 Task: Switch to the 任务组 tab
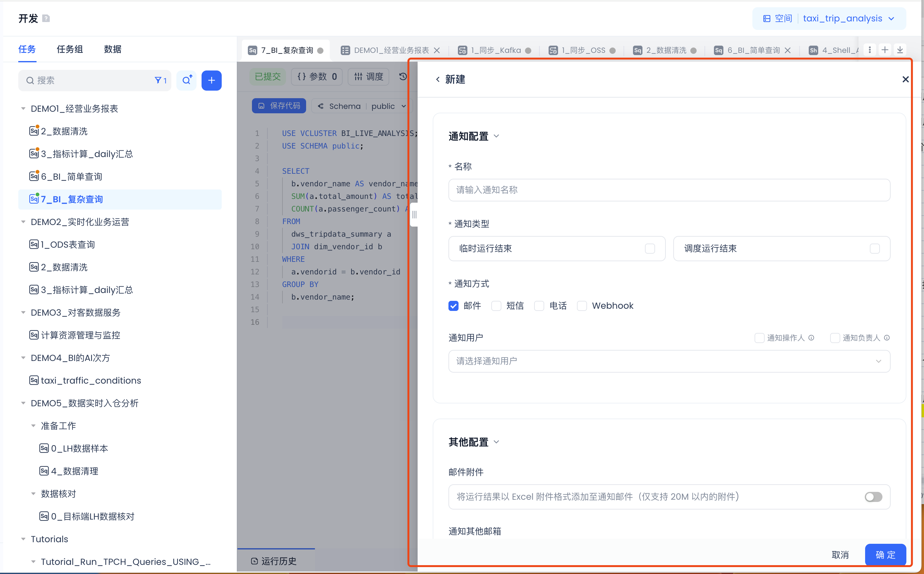[x=70, y=49]
